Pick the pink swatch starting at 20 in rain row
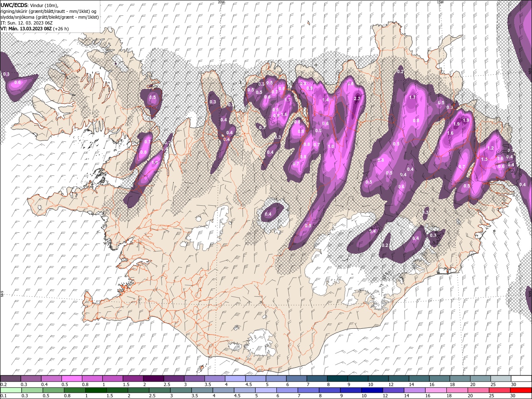This screenshot has height=399, width=532. tap(478, 390)
